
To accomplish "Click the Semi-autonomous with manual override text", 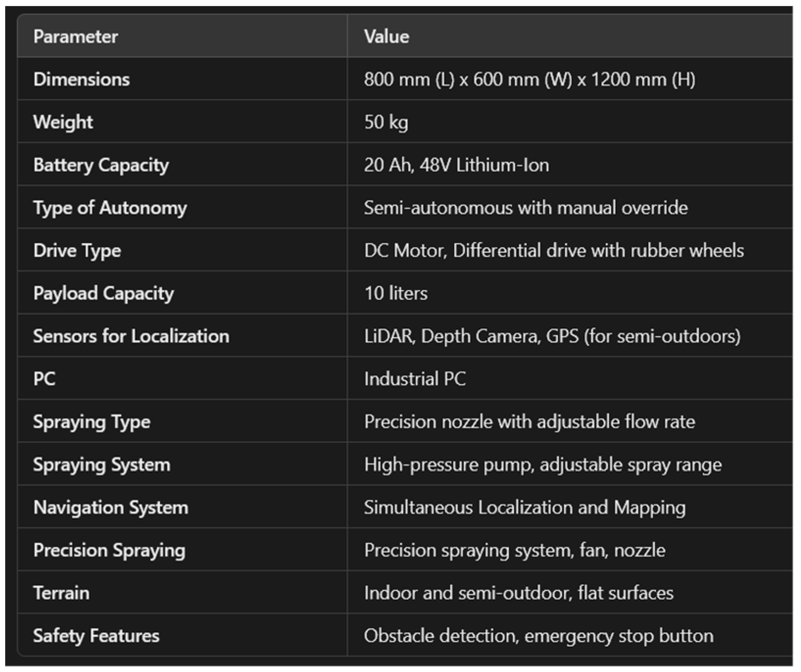I will 526,208.
